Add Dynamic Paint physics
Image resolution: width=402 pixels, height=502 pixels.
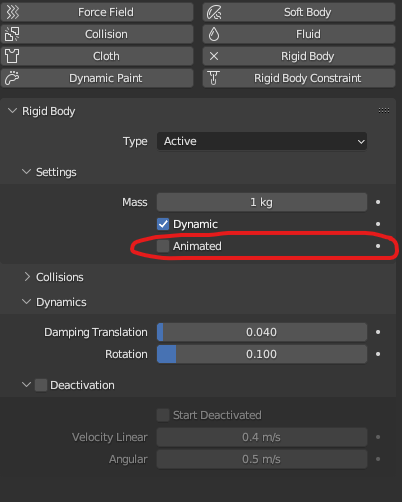click(x=97, y=78)
